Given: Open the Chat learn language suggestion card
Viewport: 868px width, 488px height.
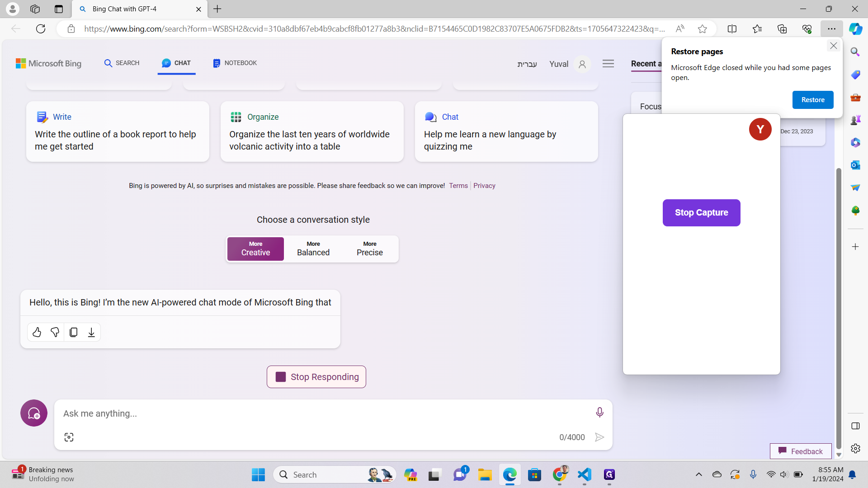Looking at the screenshot, I should 506,131.
